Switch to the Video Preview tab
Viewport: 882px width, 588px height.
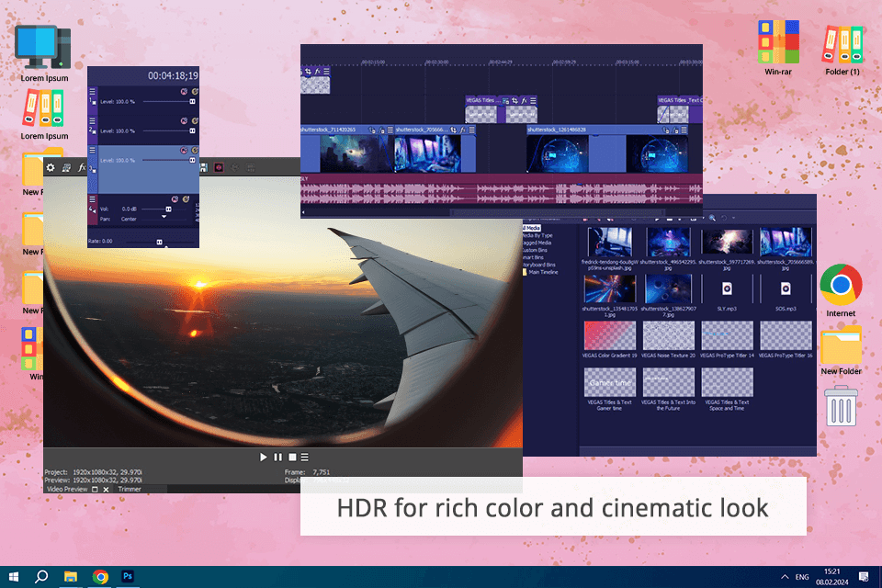tap(67, 489)
